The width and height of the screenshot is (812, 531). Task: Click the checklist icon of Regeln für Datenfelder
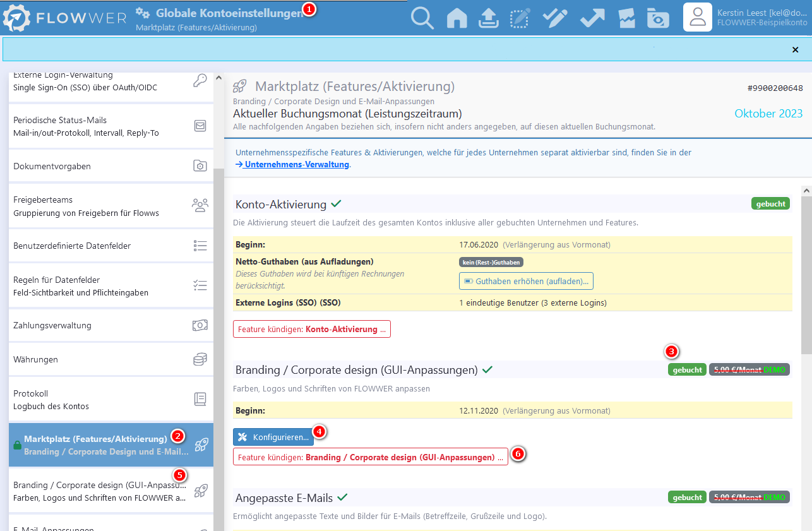pos(200,285)
